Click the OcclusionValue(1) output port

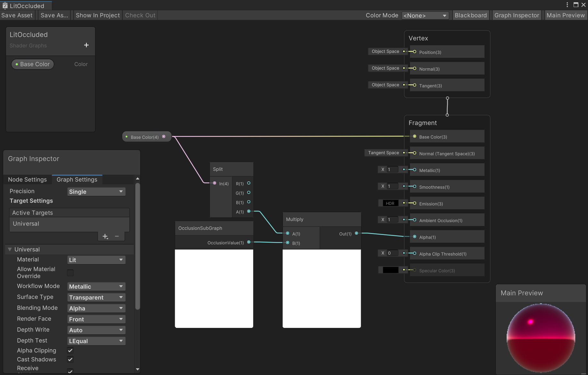point(249,243)
